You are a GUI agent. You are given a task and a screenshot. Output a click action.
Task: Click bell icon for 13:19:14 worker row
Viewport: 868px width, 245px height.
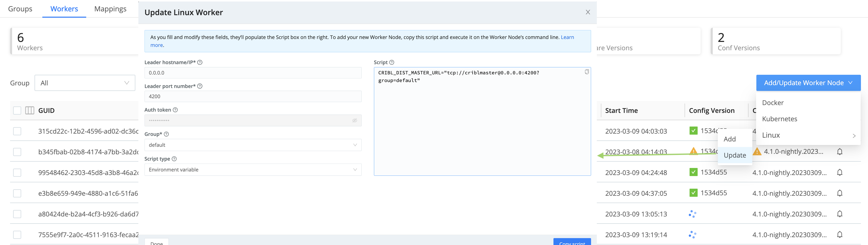coord(839,235)
